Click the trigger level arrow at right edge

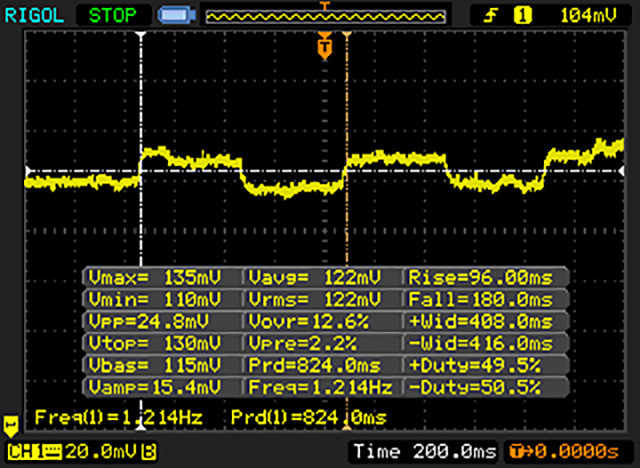621,171
